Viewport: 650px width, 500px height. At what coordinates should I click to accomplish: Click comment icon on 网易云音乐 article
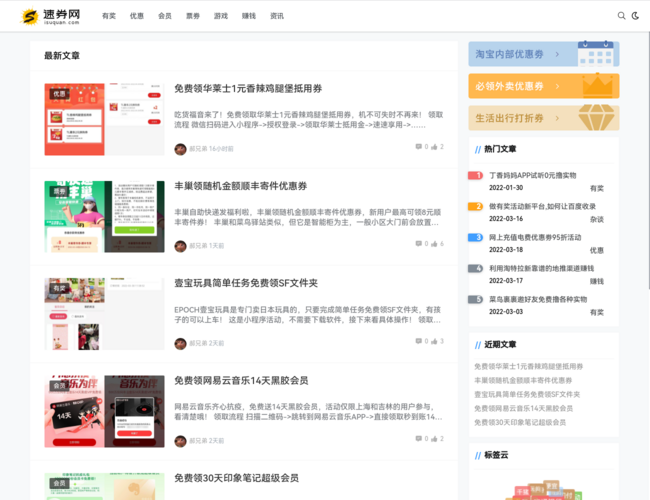(x=418, y=438)
